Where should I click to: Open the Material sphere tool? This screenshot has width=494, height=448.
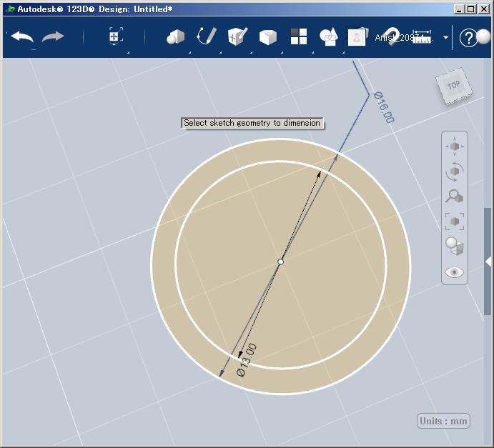(x=483, y=37)
